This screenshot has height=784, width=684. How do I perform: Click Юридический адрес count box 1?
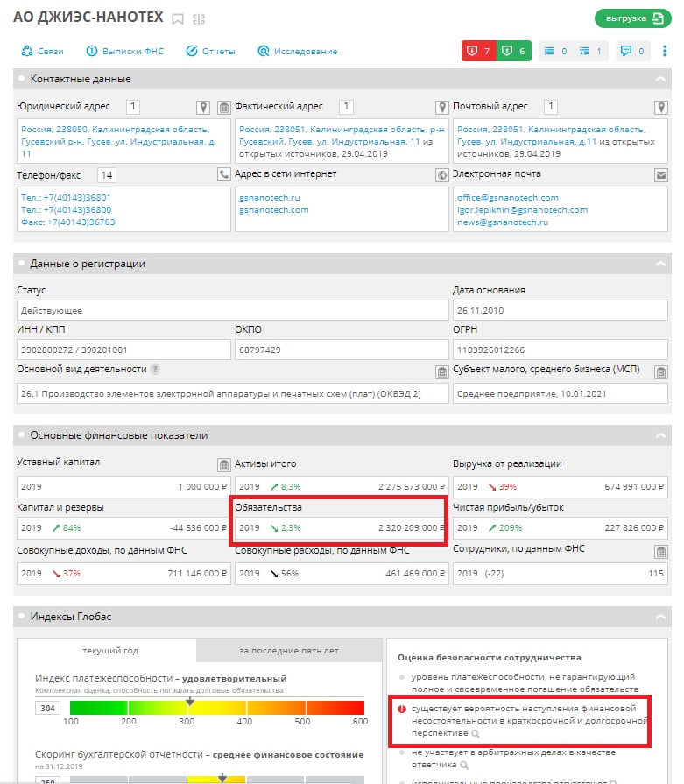point(132,107)
